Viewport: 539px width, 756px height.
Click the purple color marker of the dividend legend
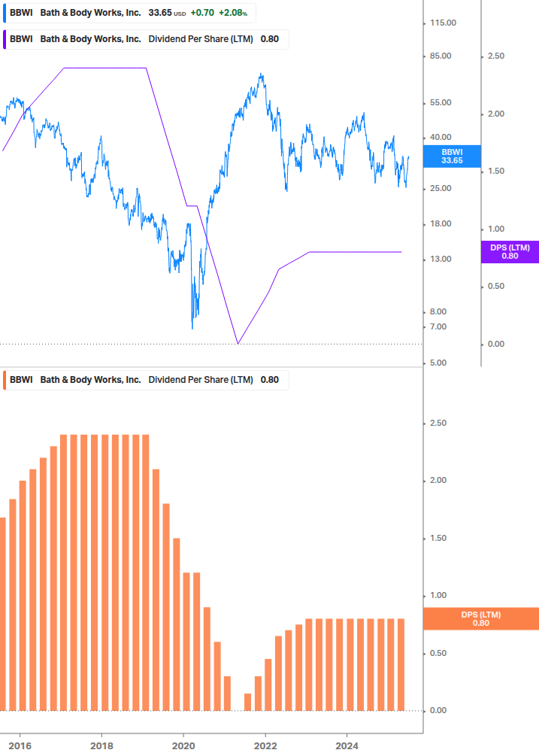pos(5,40)
